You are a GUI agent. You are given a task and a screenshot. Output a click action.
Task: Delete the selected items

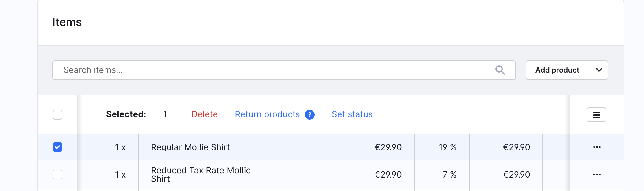[x=205, y=114]
